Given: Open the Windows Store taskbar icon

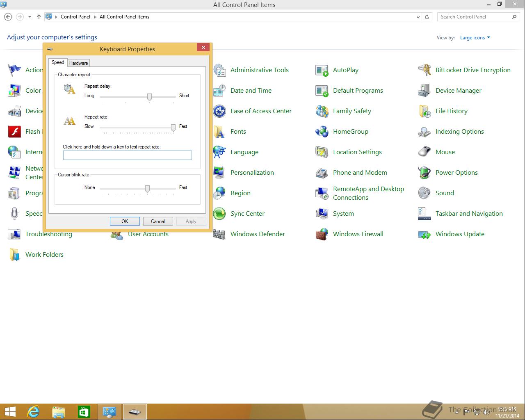Looking at the screenshot, I should (x=84, y=412).
